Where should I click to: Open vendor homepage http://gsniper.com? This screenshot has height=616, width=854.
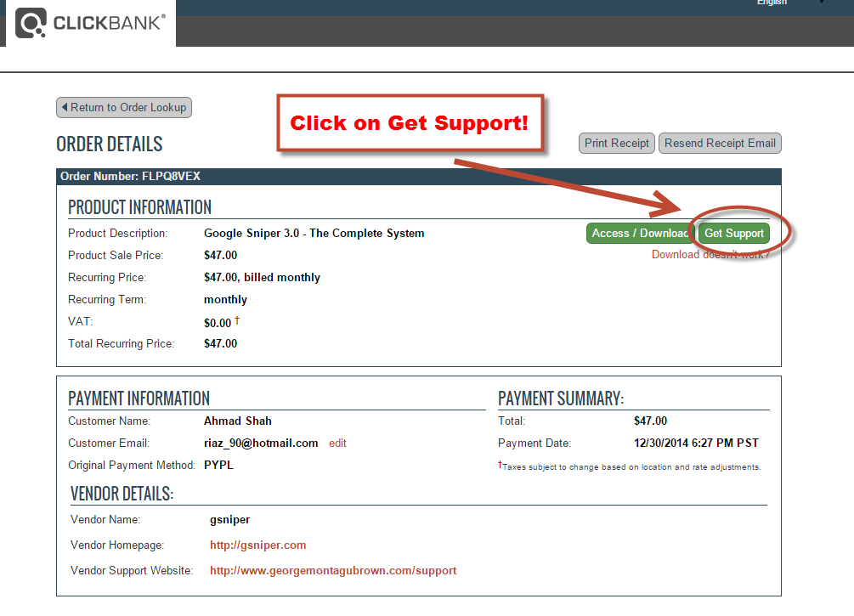258,545
